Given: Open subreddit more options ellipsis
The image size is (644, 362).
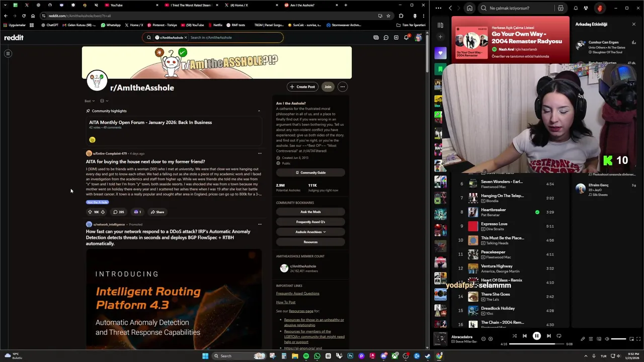Looking at the screenshot, I should 342,87.
